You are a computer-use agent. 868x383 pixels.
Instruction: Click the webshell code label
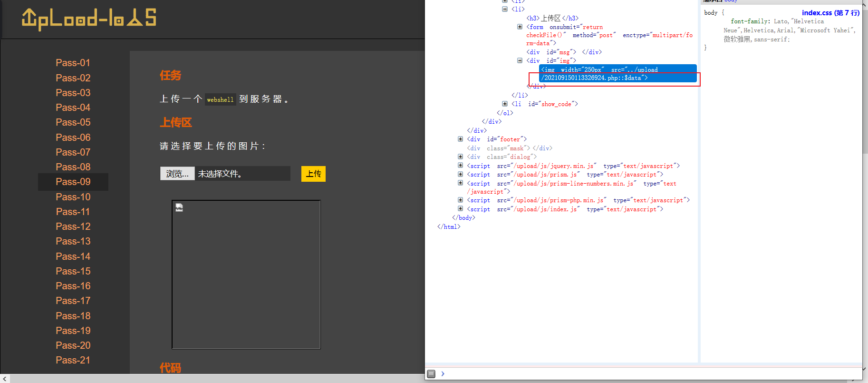[221, 99]
